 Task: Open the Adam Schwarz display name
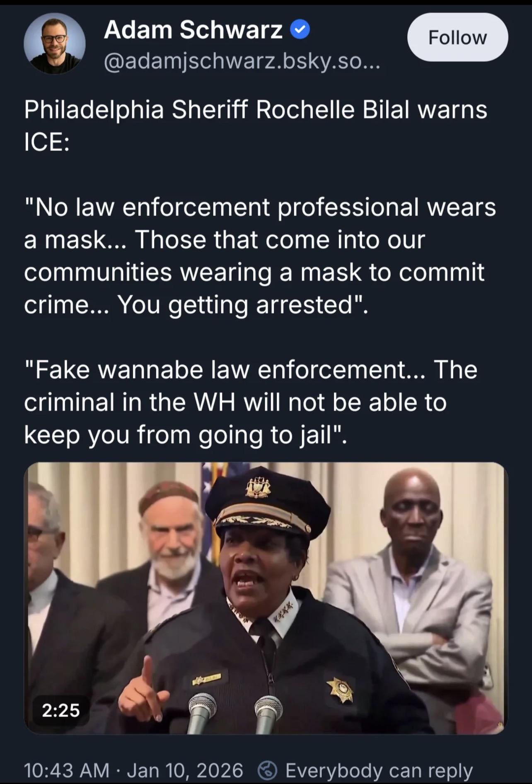tap(193, 30)
